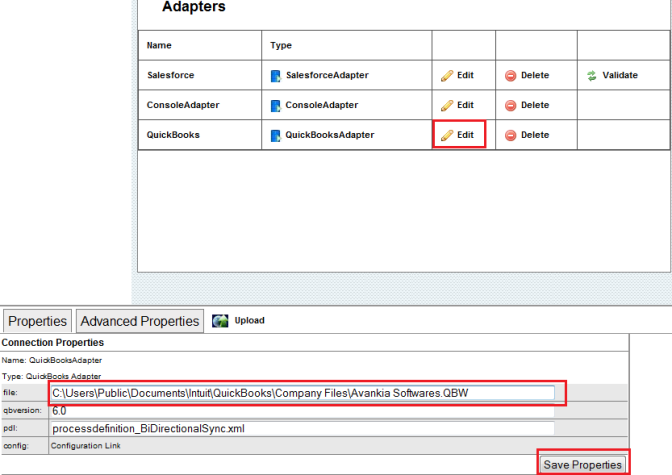Click the green Validate icon for Salesforce
This screenshot has height=475, width=672.
pyautogui.click(x=591, y=75)
